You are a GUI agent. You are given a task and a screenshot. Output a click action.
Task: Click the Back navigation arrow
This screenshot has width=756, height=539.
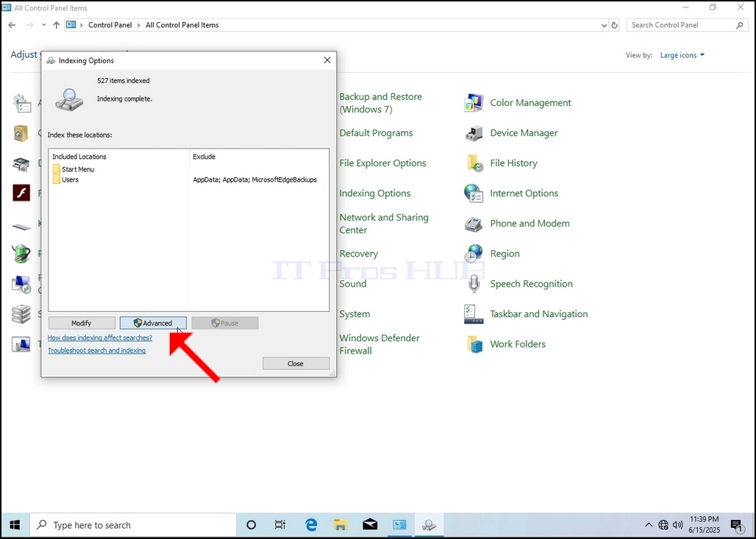(12, 24)
